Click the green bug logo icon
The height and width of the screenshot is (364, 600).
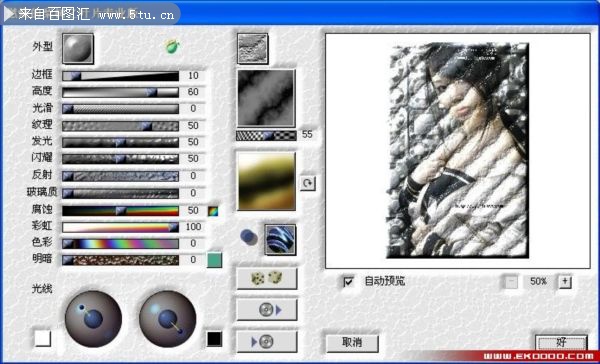[x=173, y=47]
